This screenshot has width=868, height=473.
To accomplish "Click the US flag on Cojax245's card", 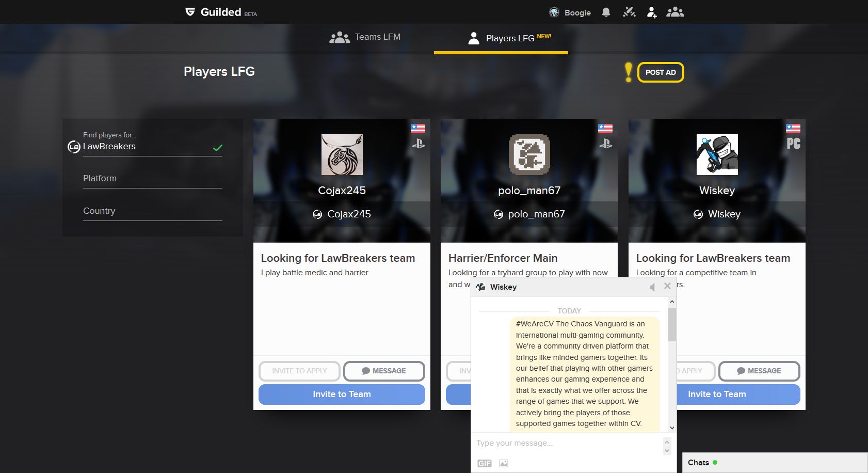I will [x=418, y=128].
